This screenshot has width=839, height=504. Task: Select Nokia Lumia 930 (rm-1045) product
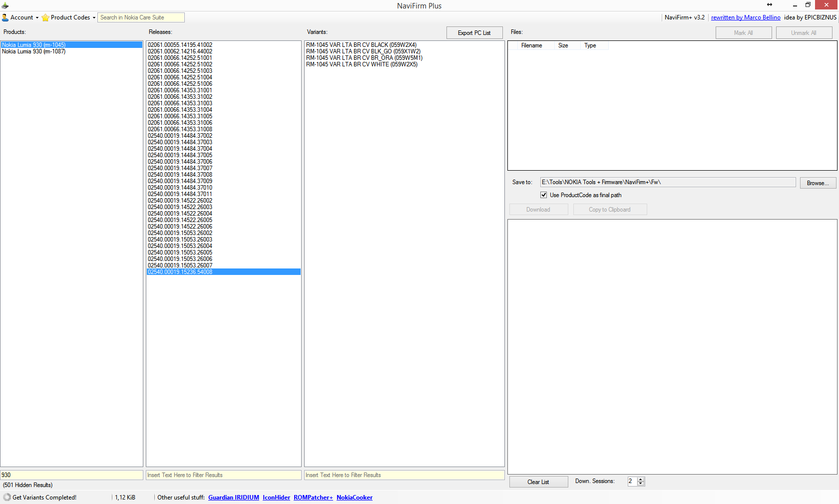[x=71, y=45]
